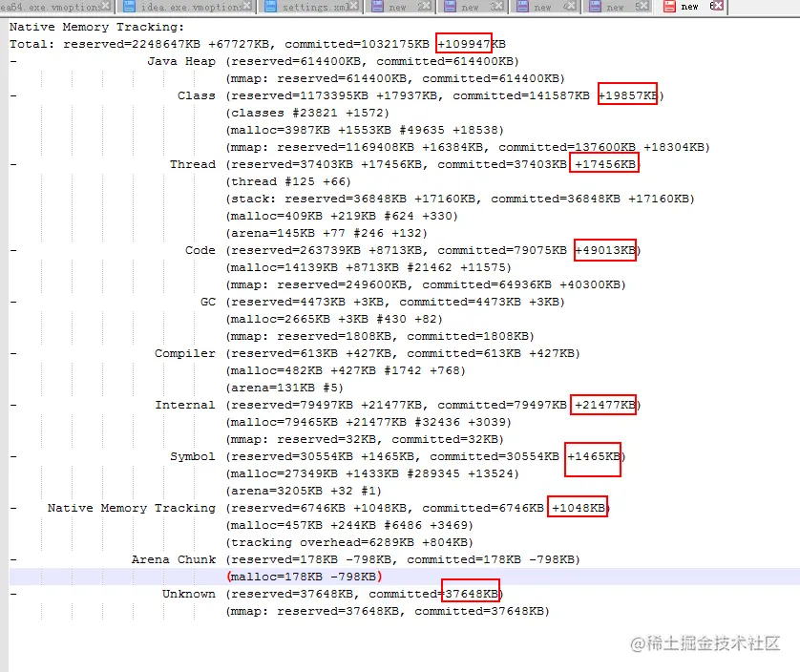Click the '(classes #23821 +1572)' line
Screen dimensions: 800x672
(x=307, y=113)
